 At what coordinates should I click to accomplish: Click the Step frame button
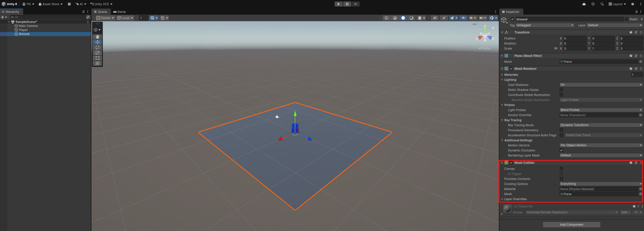point(356,4)
